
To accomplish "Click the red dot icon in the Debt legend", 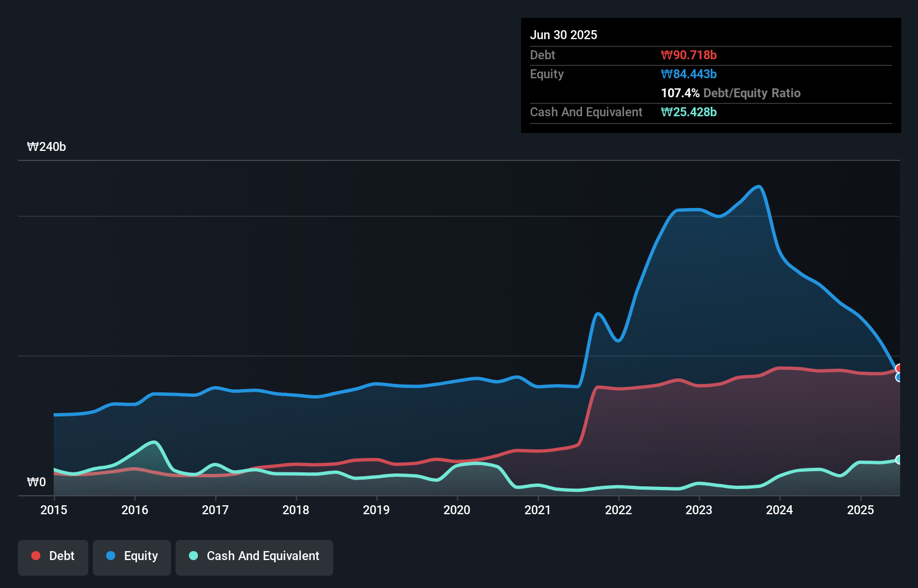I will (x=35, y=556).
